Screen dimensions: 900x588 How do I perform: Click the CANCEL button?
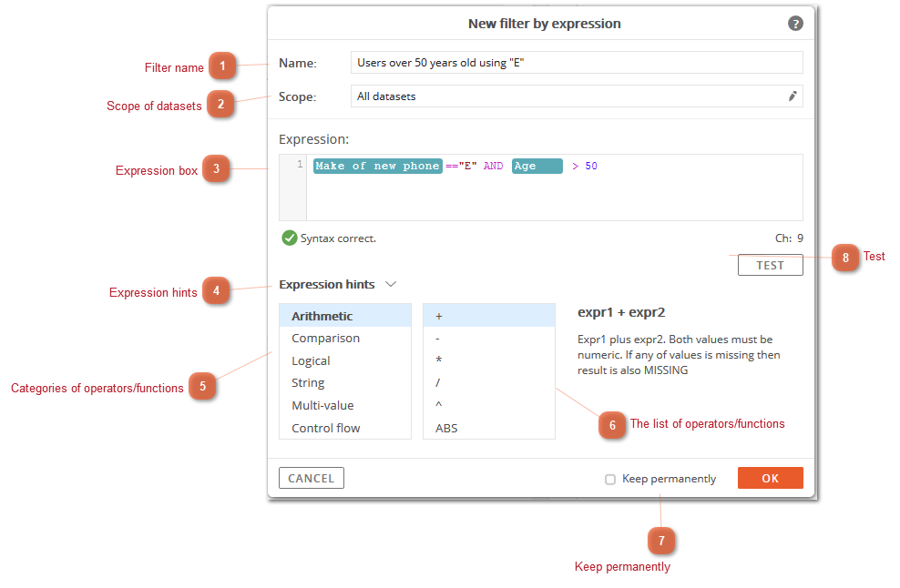coord(312,478)
